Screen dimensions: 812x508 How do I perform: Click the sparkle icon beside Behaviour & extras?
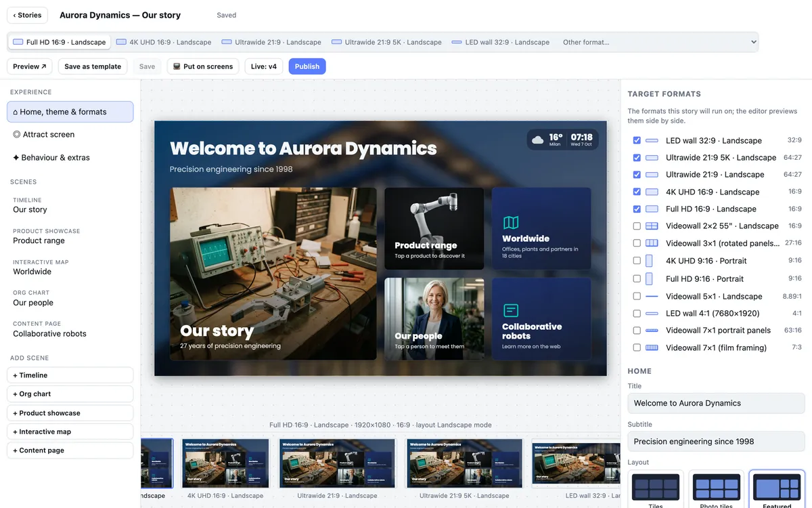pos(16,158)
